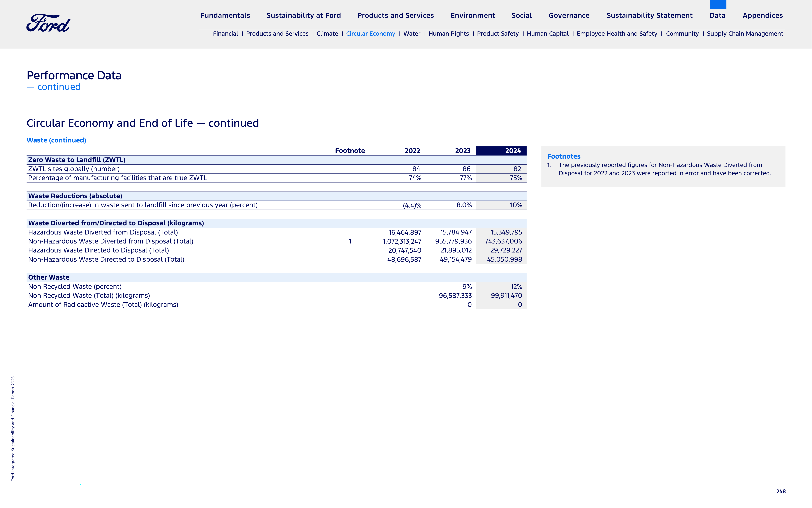
Task: Open the Appendices section
Action: 763,15
